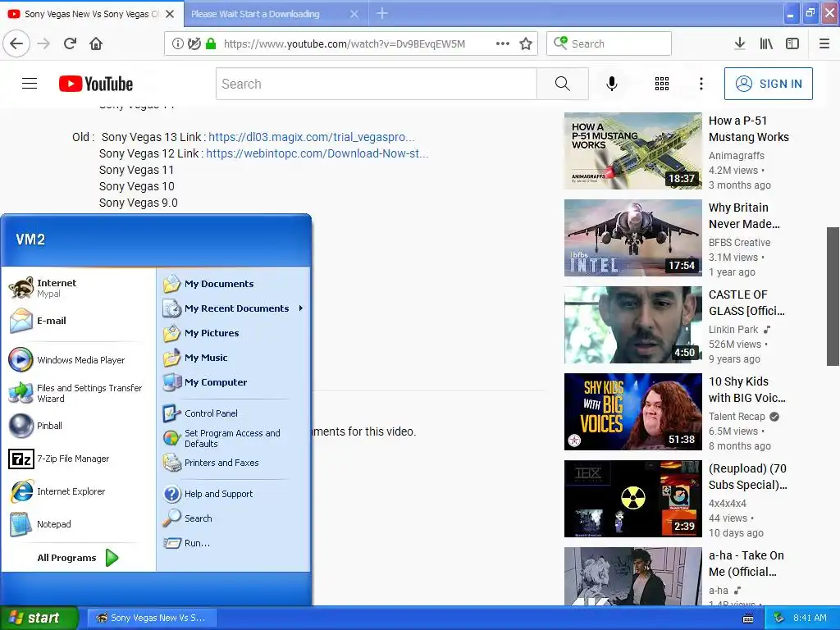Screen dimensions: 840x630
Task: Open Notepad from the Start menu
Action: [x=78, y=524]
